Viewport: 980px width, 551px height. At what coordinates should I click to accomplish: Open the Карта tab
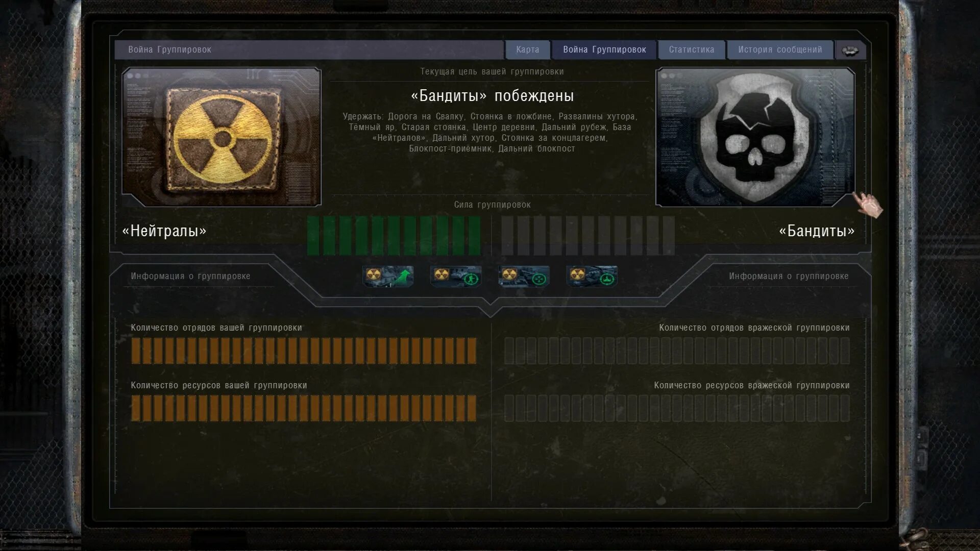(527, 49)
